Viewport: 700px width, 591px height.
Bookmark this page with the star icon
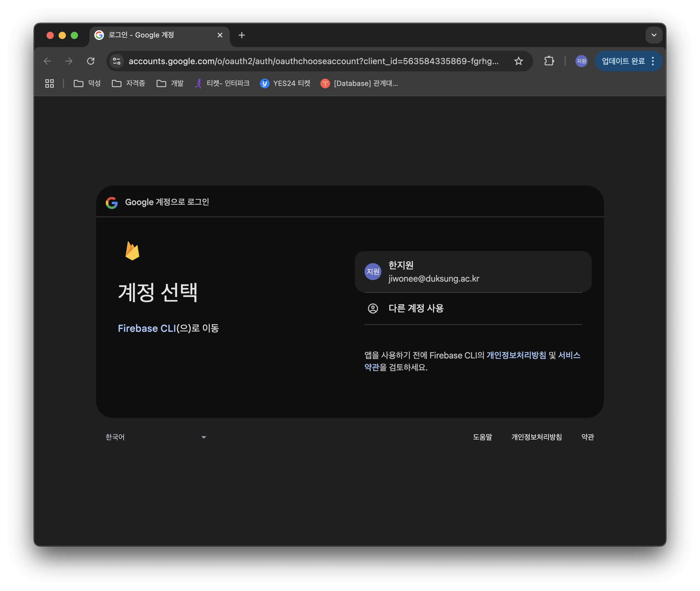518,61
